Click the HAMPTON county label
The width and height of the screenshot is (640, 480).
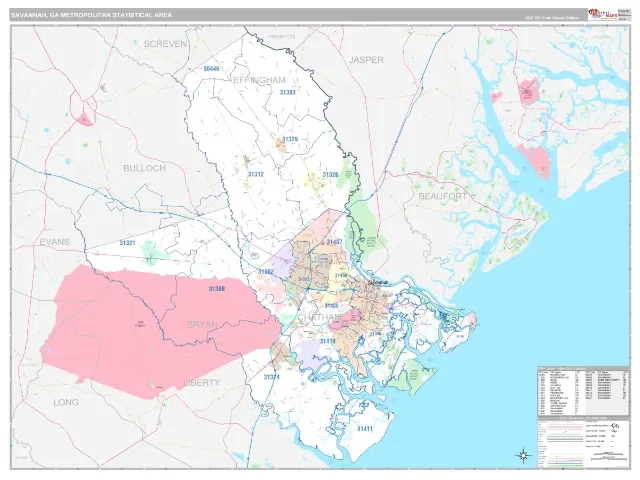pos(282,37)
